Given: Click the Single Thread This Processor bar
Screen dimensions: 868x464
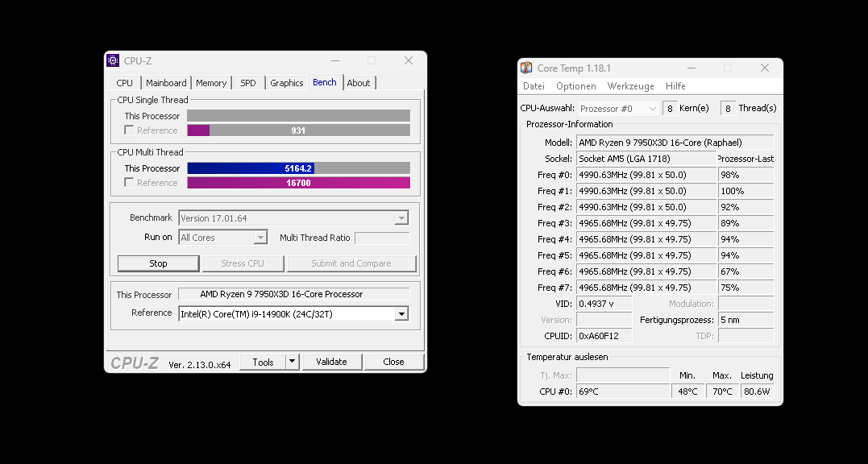Looking at the screenshot, I should (298, 115).
